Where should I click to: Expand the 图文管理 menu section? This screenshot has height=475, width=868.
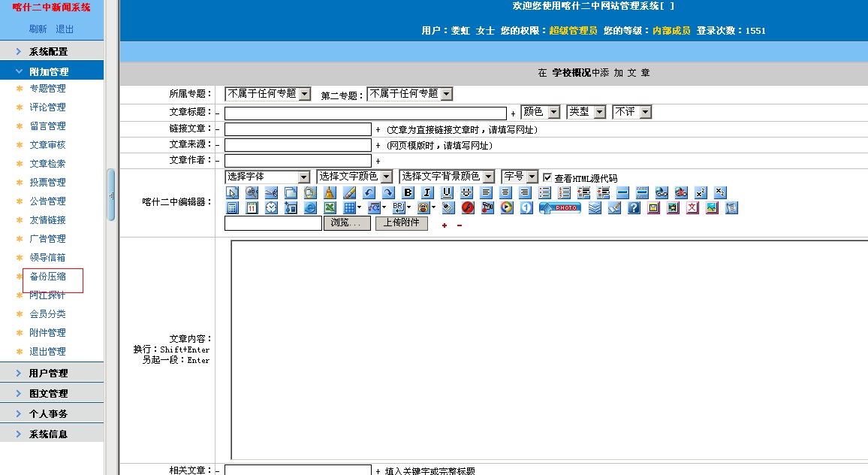tap(52, 394)
